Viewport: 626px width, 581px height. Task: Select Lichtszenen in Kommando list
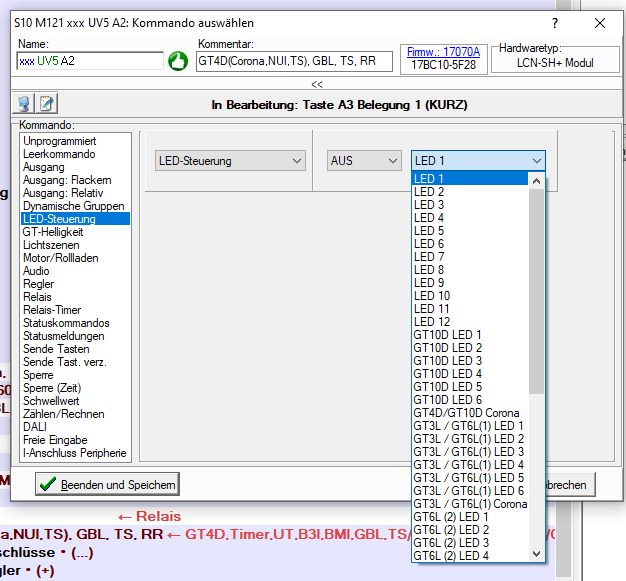(52, 245)
